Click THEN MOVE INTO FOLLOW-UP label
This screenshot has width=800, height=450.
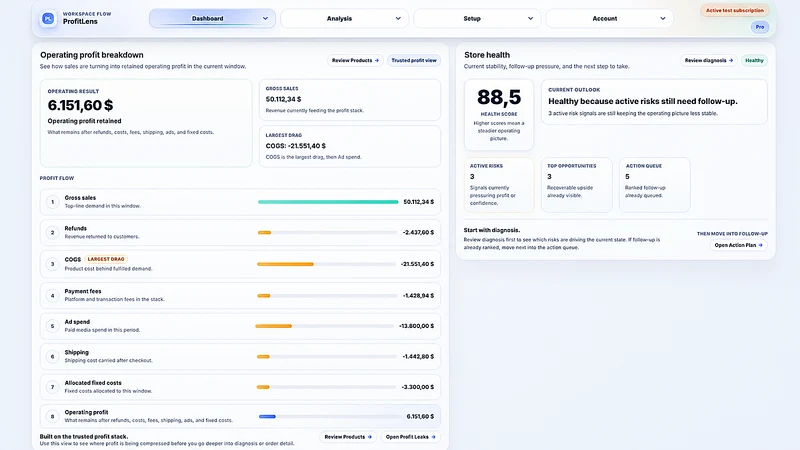coord(732,234)
